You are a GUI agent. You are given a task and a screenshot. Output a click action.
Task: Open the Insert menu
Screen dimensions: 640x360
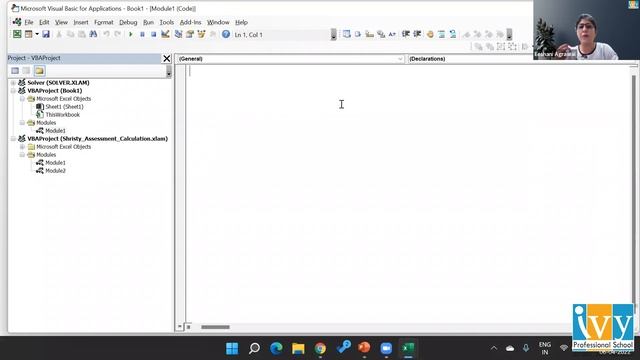pyautogui.click(x=81, y=22)
